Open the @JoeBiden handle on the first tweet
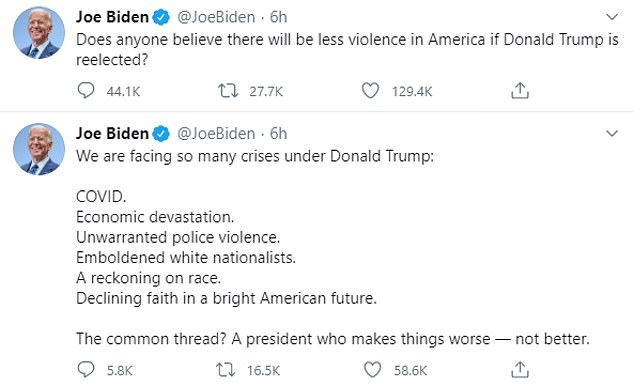Screen dimensions: 634x386 pos(216,17)
